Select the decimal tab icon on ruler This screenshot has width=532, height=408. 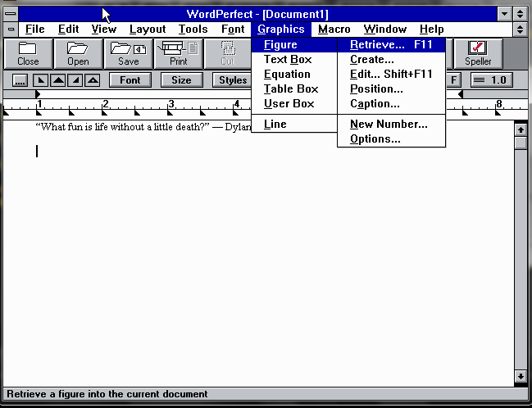93,80
